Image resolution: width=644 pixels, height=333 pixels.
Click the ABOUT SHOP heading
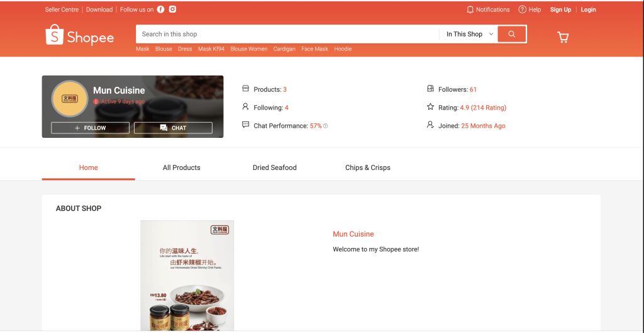pos(79,208)
